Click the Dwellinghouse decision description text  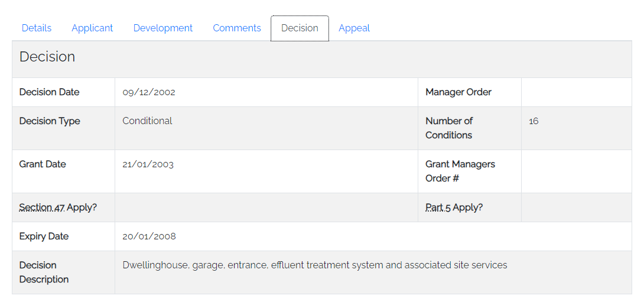tap(315, 265)
